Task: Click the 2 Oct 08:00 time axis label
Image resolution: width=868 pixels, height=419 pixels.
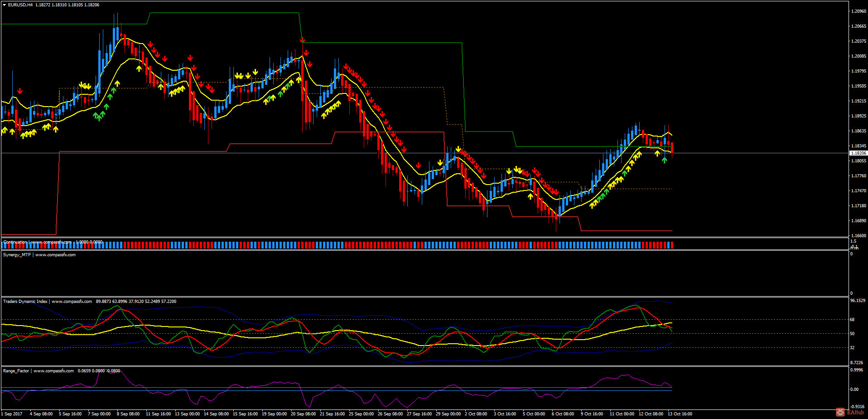Action: coord(476,414)
